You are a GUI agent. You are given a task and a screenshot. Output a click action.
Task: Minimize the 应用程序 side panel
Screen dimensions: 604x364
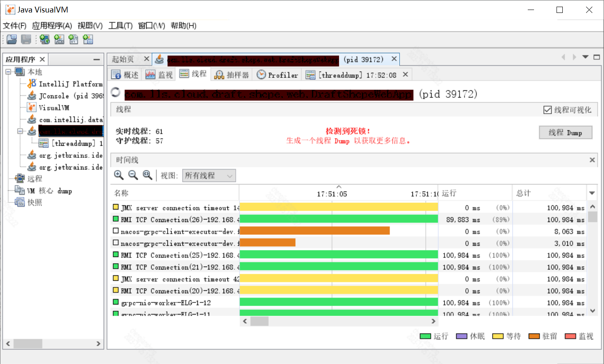(97, 60)
